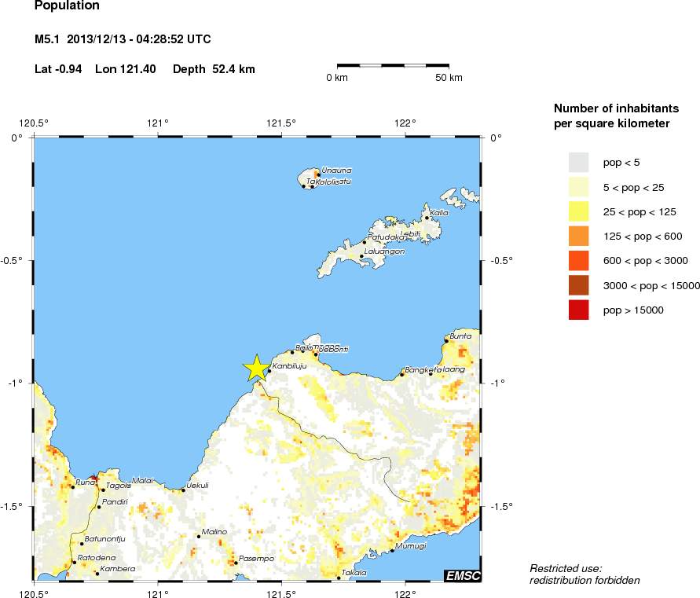Click the yellow star epicenter marker

(x=257, y=369)
